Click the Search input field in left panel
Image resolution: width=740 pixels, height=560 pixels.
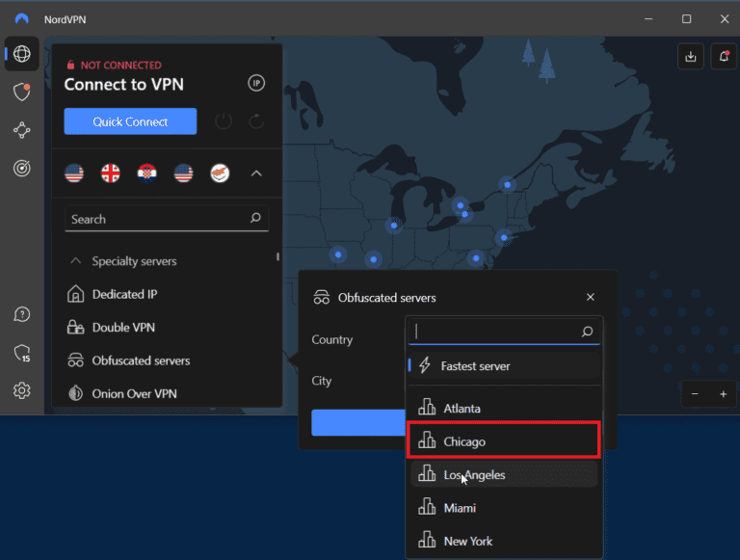click(x=167, y=219)
